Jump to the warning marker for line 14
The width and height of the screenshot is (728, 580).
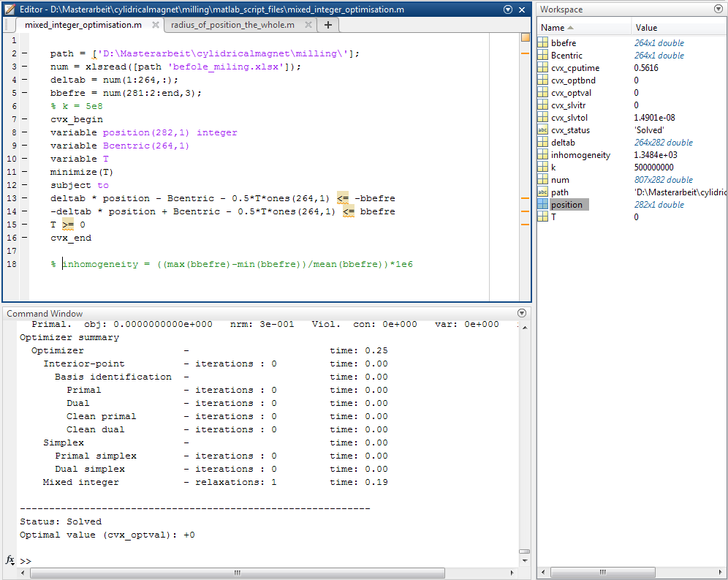coord(525,211)
